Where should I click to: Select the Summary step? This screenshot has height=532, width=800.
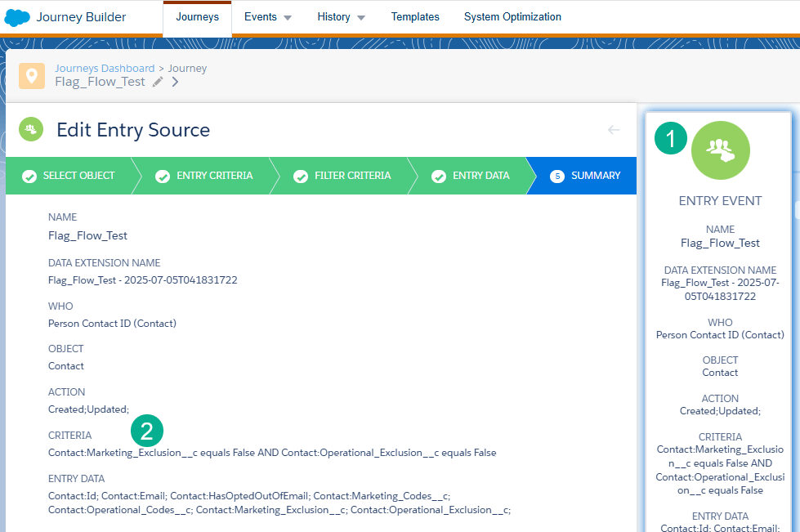pyautogui.click(x=585, y=176)
